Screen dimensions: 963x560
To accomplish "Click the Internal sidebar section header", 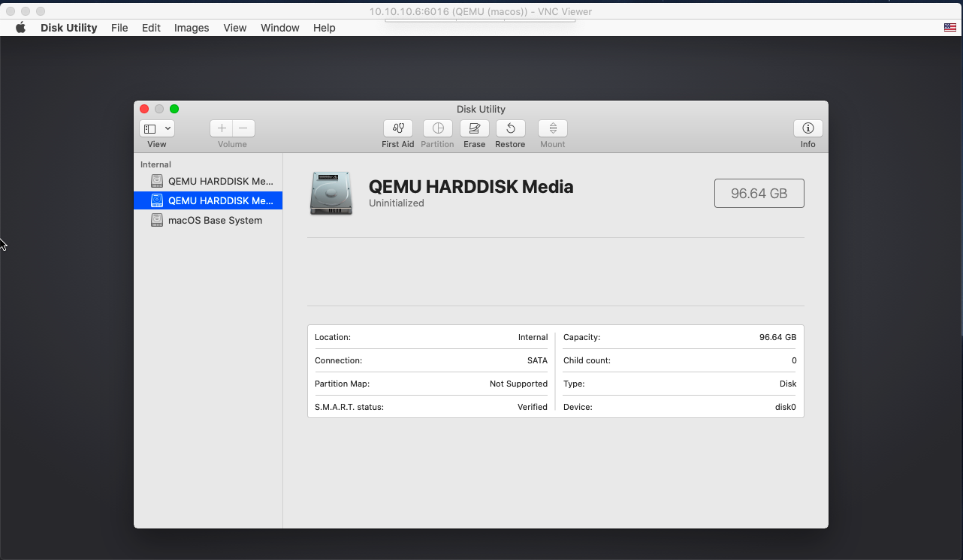I will (x=155, y=164).
